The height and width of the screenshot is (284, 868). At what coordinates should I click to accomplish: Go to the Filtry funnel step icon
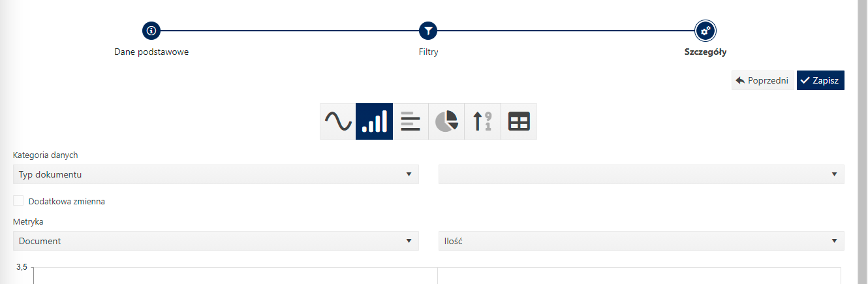(428, 30)
